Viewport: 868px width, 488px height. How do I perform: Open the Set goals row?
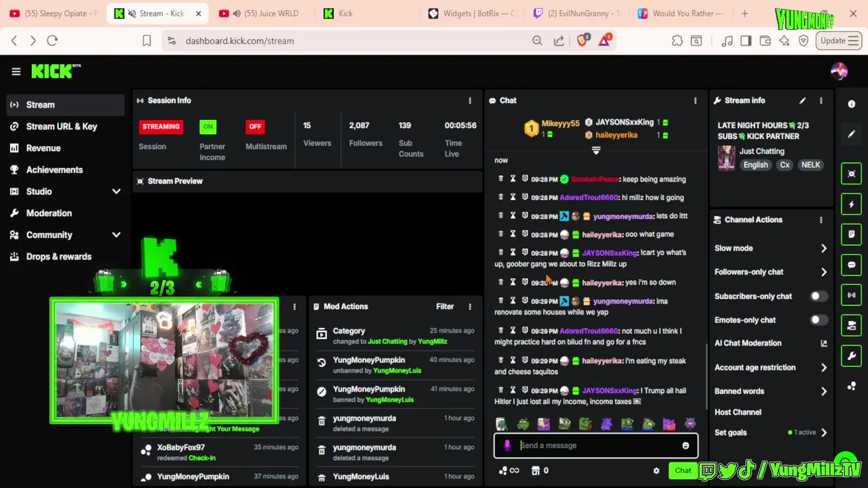(770, 432)
